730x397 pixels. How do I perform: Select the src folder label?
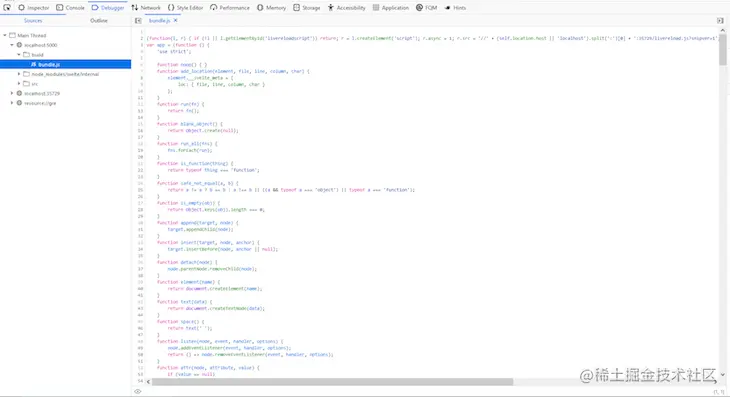coord(34,84)
